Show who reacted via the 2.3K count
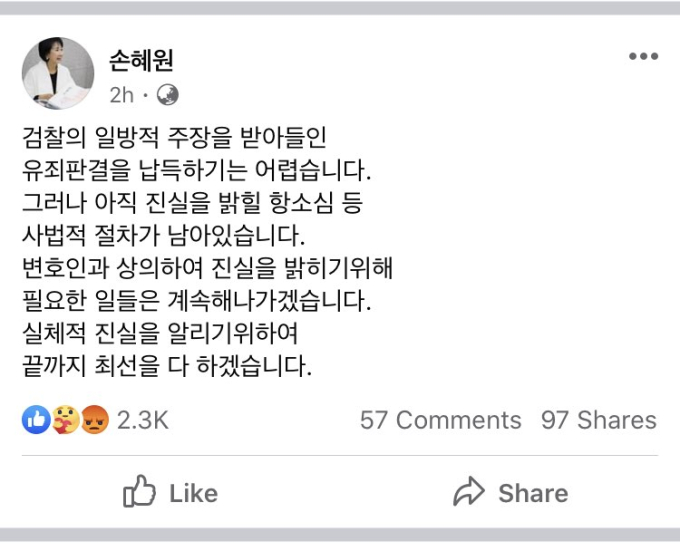The image size is (680, 551). click(x=143, y=420)
